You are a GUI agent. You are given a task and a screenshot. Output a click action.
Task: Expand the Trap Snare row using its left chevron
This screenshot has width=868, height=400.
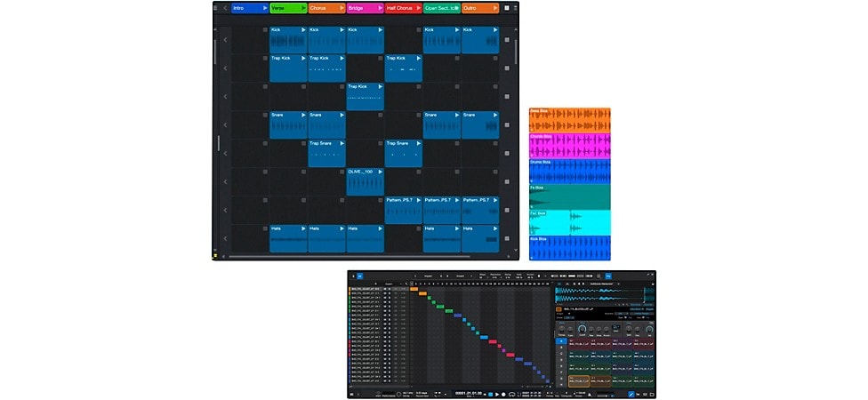pyautogui.click(x=225, y=153)
